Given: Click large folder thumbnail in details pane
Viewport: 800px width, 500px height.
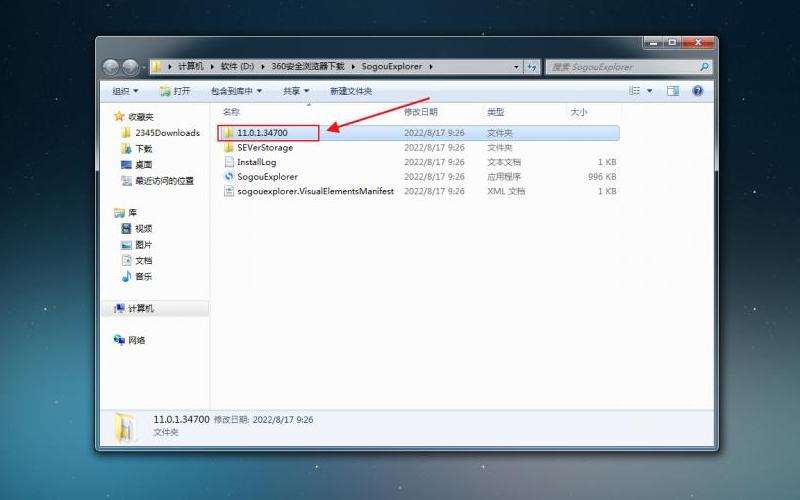Looking at the screenshot, I should point(124,427).
